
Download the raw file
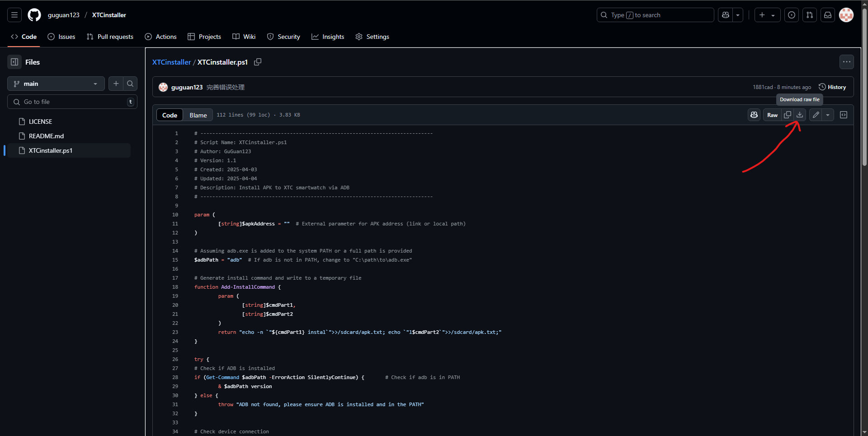coord(800,115)
